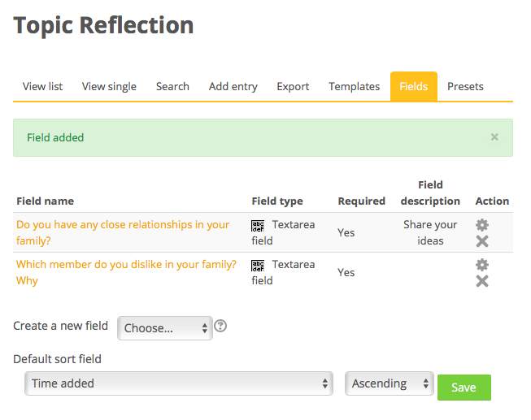Click the green Save button
The height and width of the screenshot is (420, 531).
pos(464,388)
